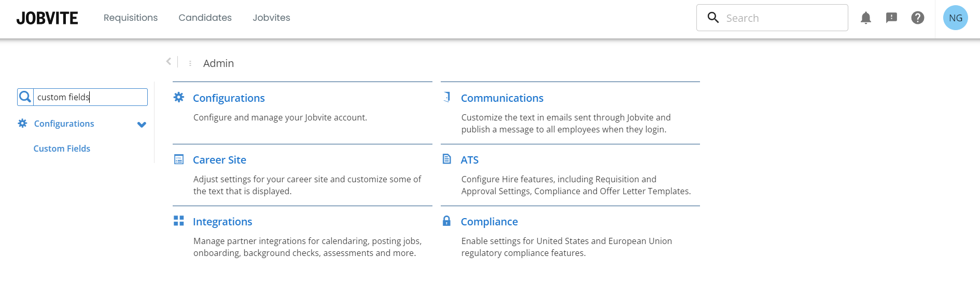Open the Requisitions menu
This screenshot has height=283, width=980.
(131, 18)
